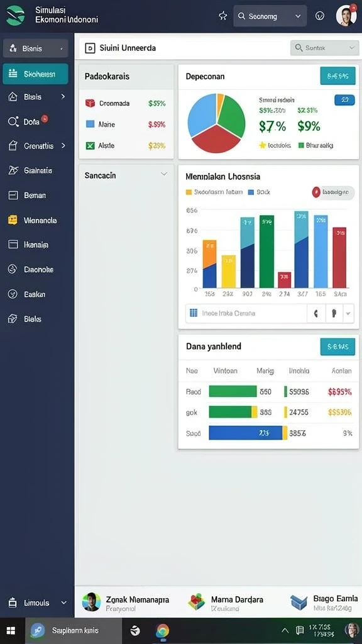
Task: Open the Windows Start button
Action: click(11, 630)
